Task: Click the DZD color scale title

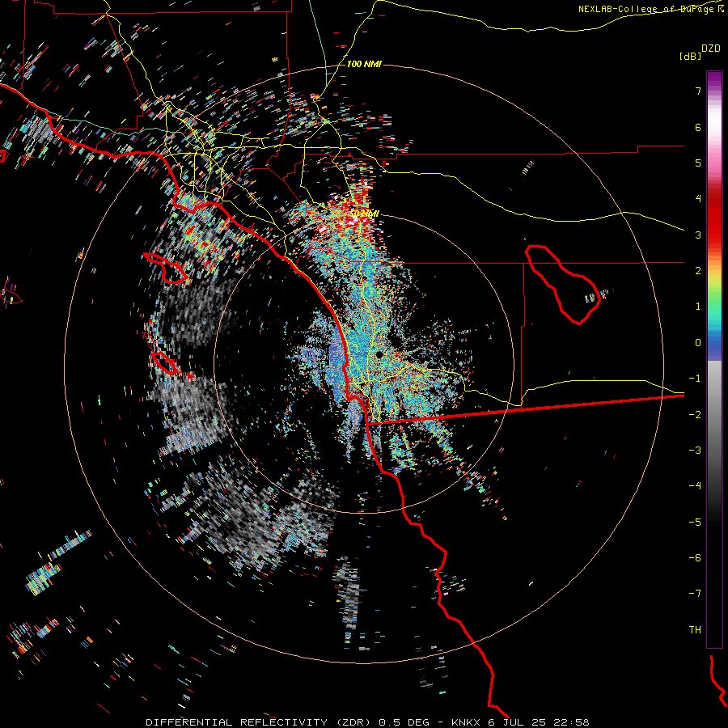Action: (x=711, y=49)
